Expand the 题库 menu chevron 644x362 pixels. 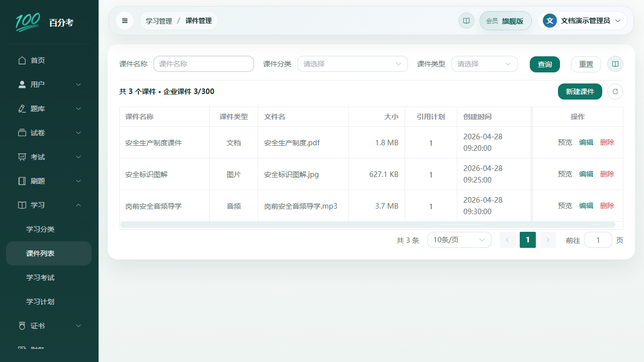[x=78, y=109]
